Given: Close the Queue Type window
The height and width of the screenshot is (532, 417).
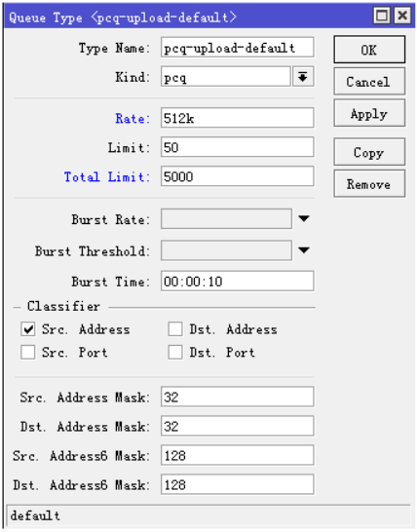Looking at the screenshot, I should [402, 16].
